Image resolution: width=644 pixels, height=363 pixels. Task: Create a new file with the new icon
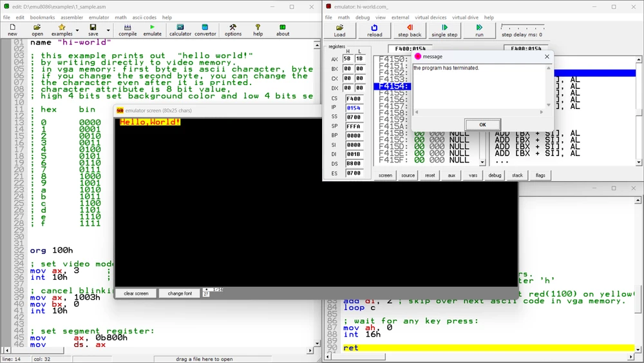click(12, 30)
